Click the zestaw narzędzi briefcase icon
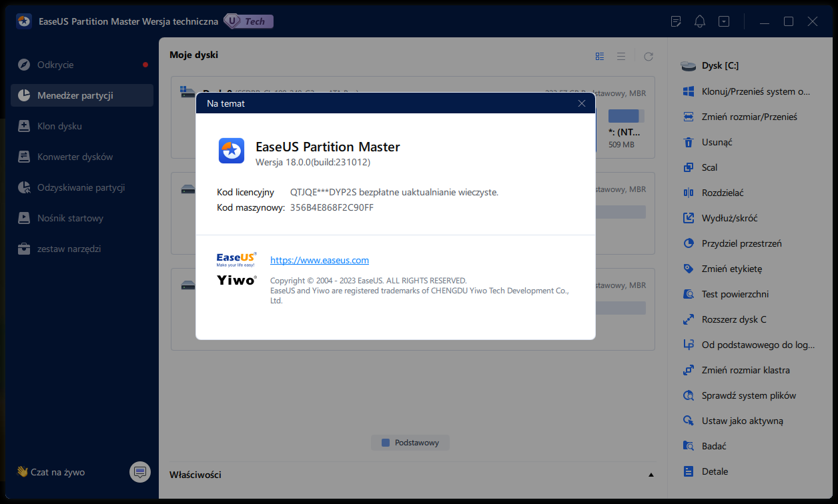Viewport: 838px width, 504px height. pos(24,249)
